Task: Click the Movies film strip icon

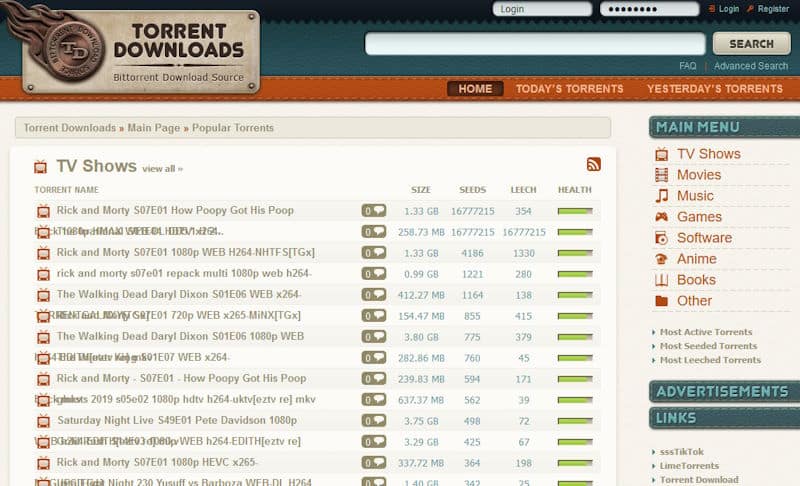Action: tap(661, 175)
